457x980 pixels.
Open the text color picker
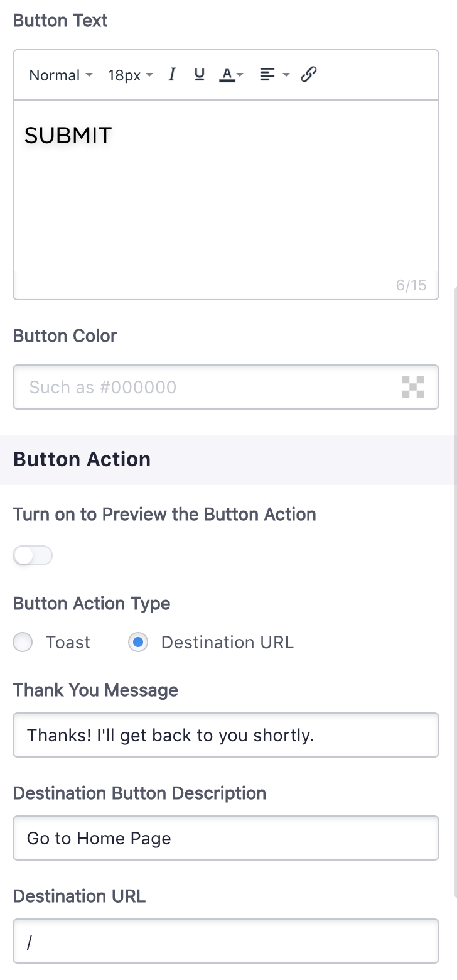pos(227,75)
